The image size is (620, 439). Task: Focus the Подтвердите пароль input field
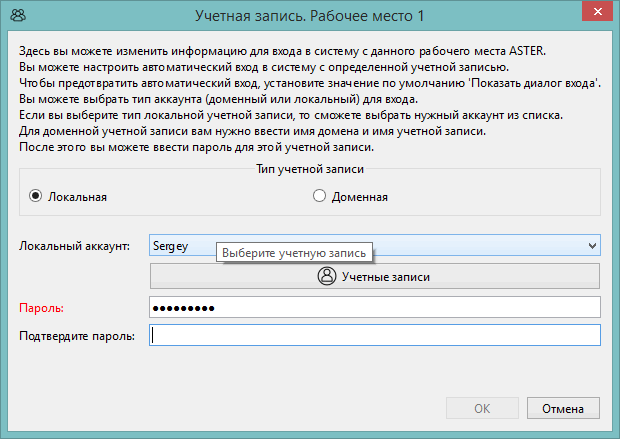click(x=375, y=335)
